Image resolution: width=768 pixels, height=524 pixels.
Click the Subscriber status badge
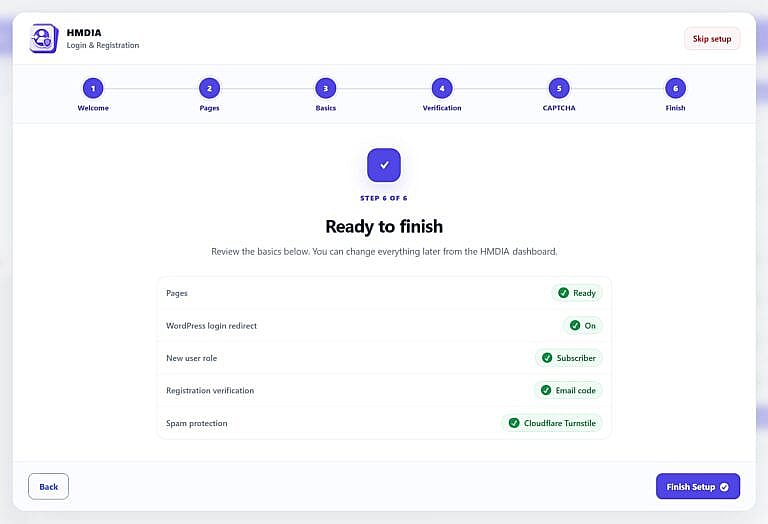point(569,358)
